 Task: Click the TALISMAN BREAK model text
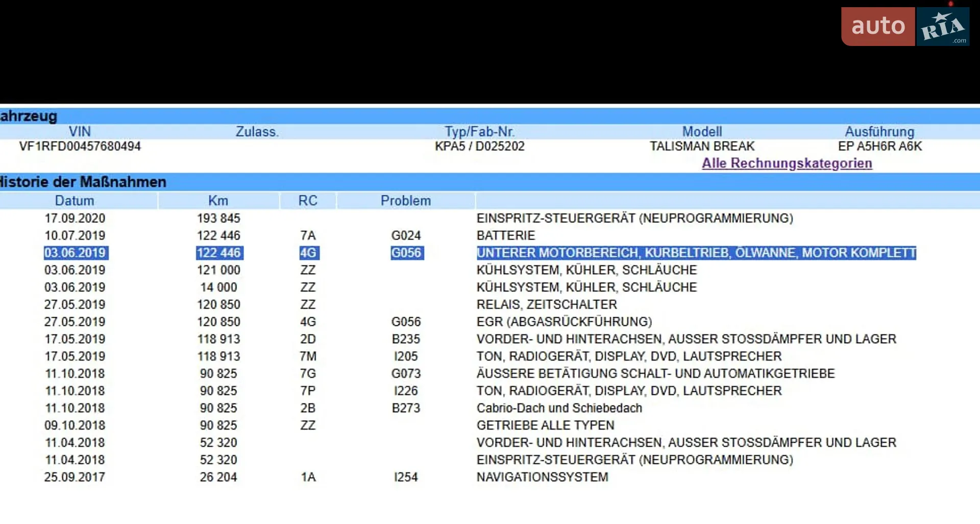(702, 147)
